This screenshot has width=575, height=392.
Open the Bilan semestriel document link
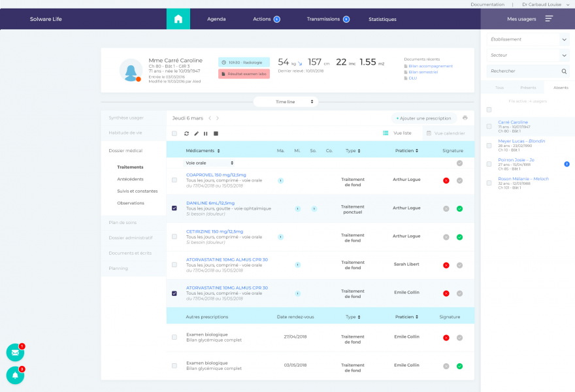coord(423,72)
